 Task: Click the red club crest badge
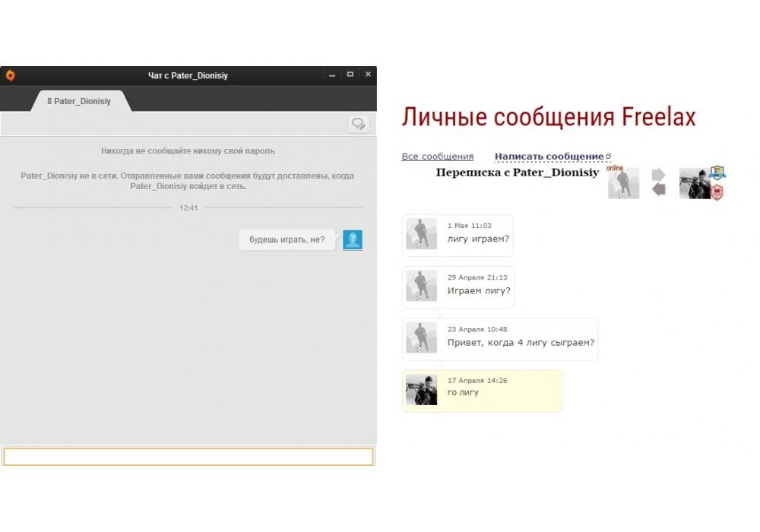point(717,192)
